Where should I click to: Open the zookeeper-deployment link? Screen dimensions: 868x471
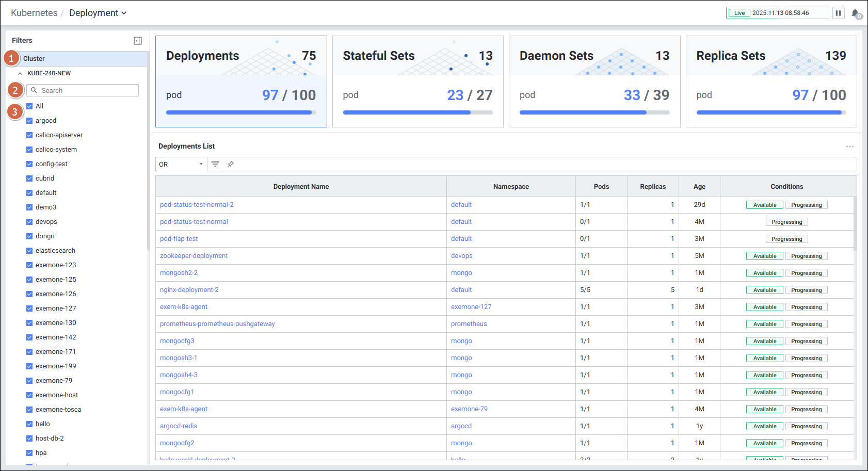coord(194,256)
